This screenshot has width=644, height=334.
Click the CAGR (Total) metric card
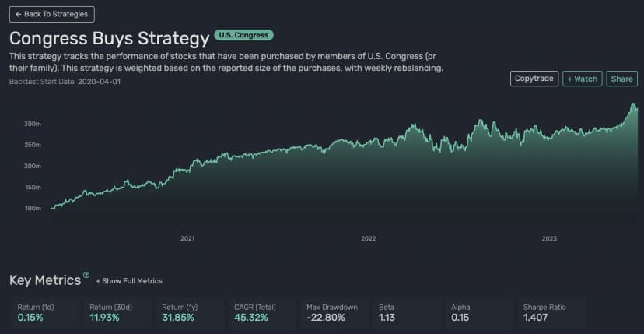(261, 313)
